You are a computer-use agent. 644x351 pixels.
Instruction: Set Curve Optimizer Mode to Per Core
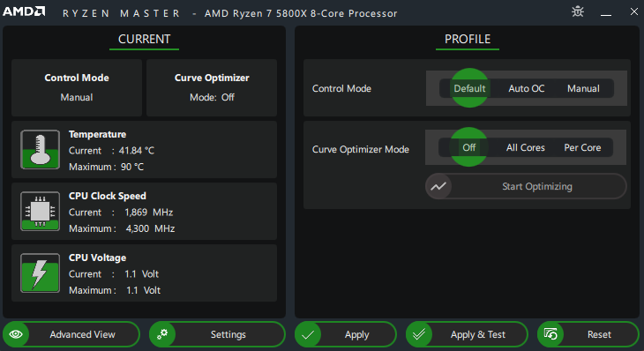click(x=582, y=147)
